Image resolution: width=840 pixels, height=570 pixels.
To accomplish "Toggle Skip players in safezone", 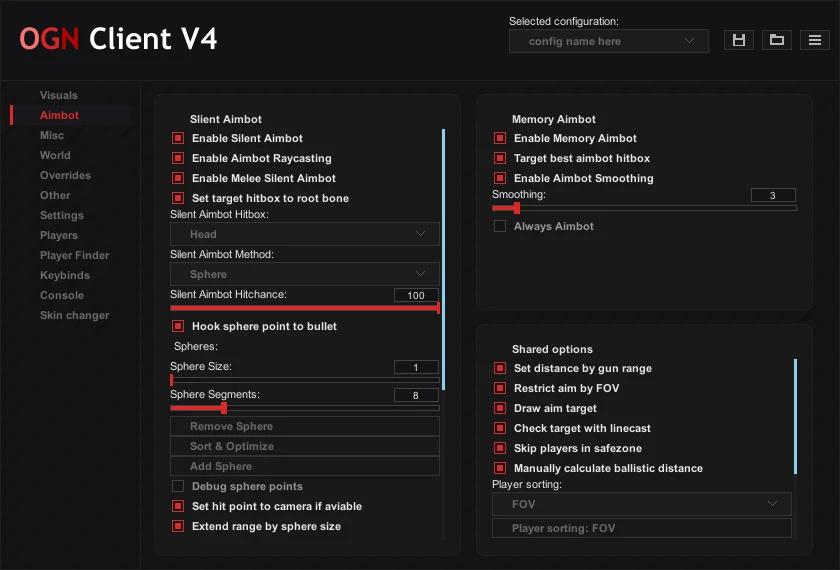I will [500, 448].
